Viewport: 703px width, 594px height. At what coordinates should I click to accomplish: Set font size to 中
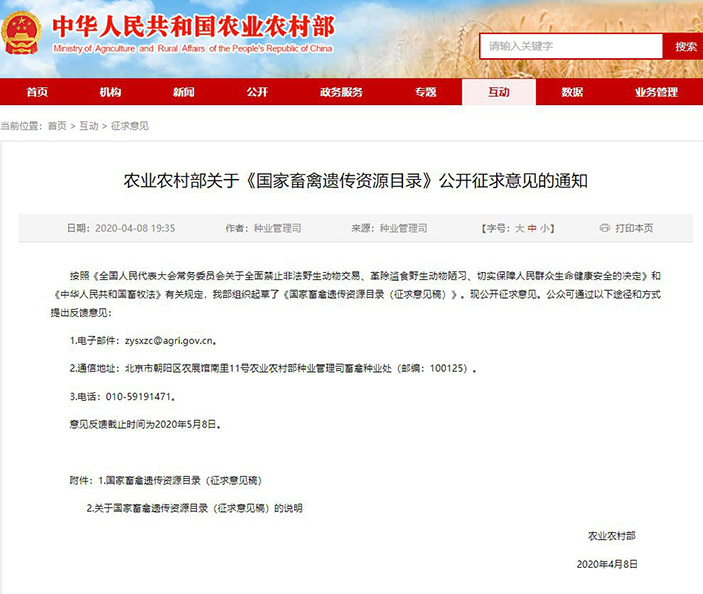click(x=532, y=228)
